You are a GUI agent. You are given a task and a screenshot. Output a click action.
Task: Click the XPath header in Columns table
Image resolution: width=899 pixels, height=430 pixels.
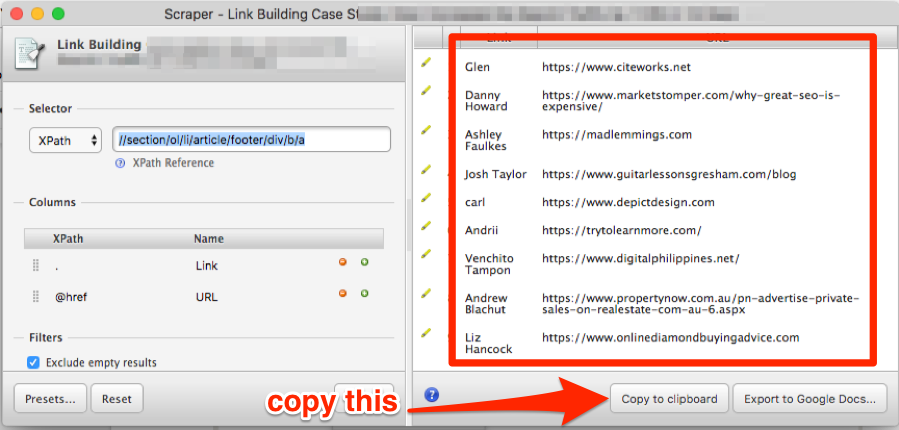pos(68,239)
